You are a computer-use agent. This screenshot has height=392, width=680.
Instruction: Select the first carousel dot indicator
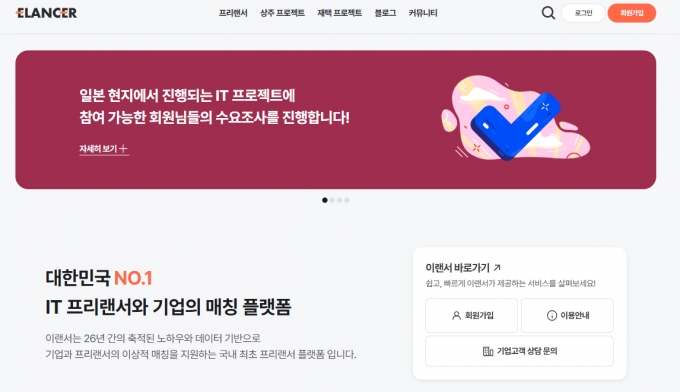pyautogui.click(x=325, y=200)
